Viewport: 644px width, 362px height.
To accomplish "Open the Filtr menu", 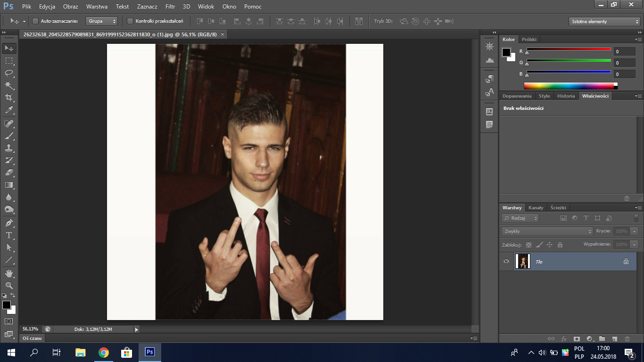I will pyautogui.click(x=170, y=7).
